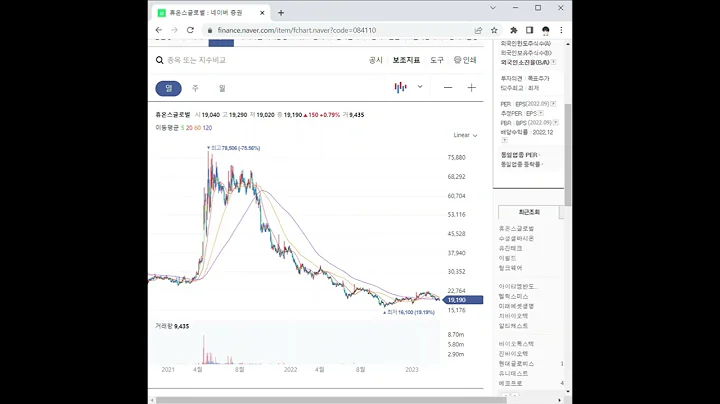
Task: Toggle the 60-day moving average line
Action: tap(197, 128)
